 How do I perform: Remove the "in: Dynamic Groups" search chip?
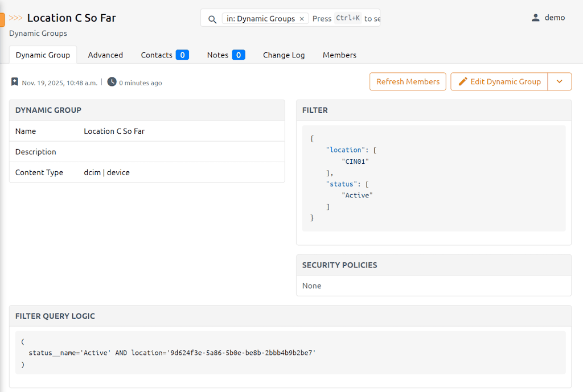pos(302,19)
